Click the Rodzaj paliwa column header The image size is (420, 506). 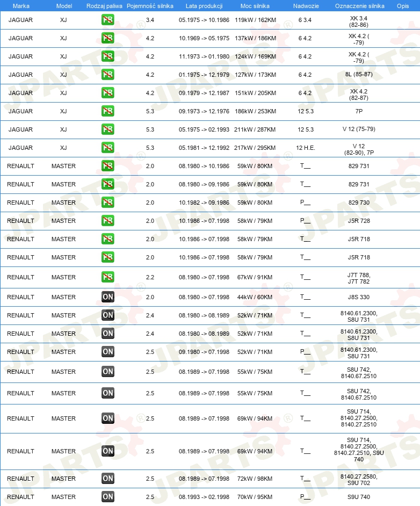pyautogui.click(x=104, y=6)
